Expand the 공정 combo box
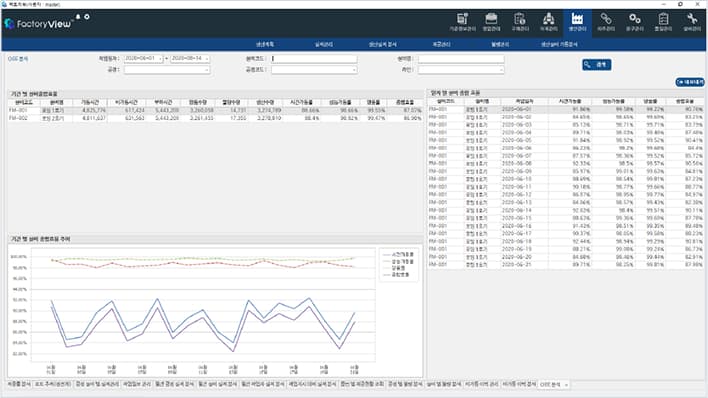The width and height of the screenshot is (708, 398). [167, 70]
